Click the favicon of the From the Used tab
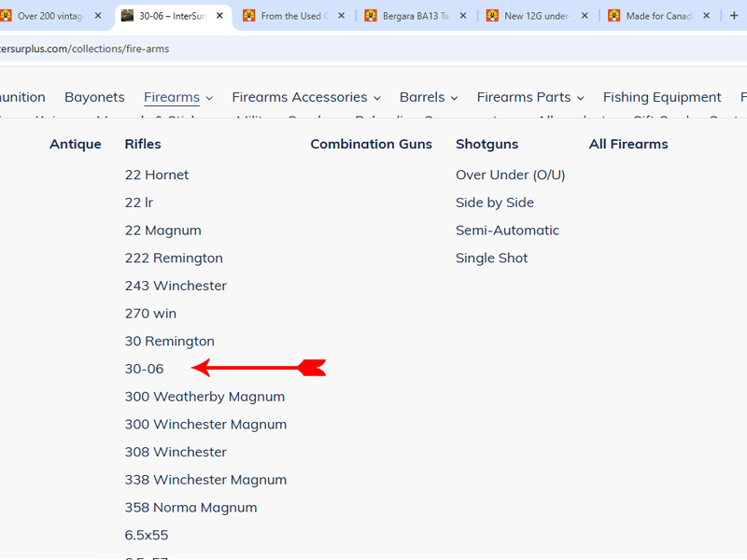 (x=248, y=16)
